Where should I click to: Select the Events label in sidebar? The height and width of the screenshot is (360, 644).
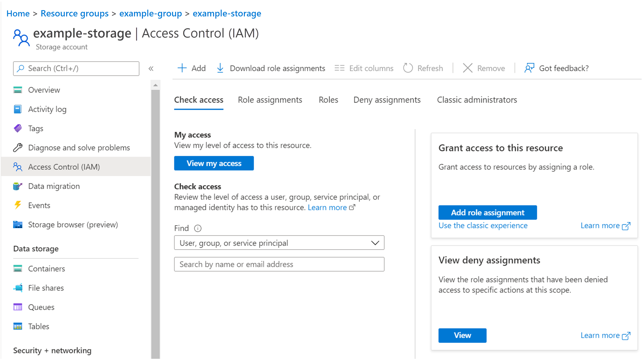[39, 206]
